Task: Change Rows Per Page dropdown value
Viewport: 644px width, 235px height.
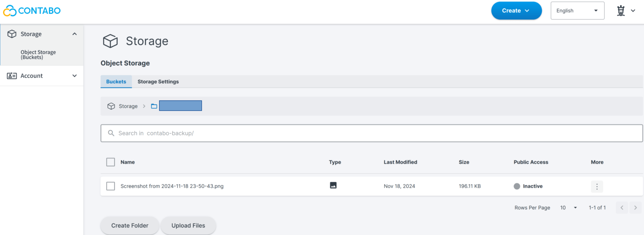Action: pos(568,208)
